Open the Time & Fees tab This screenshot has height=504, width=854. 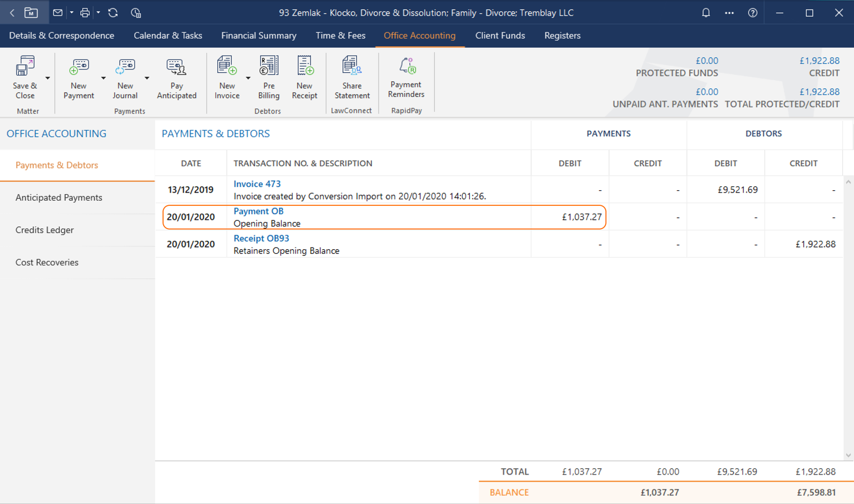[340, 36]
